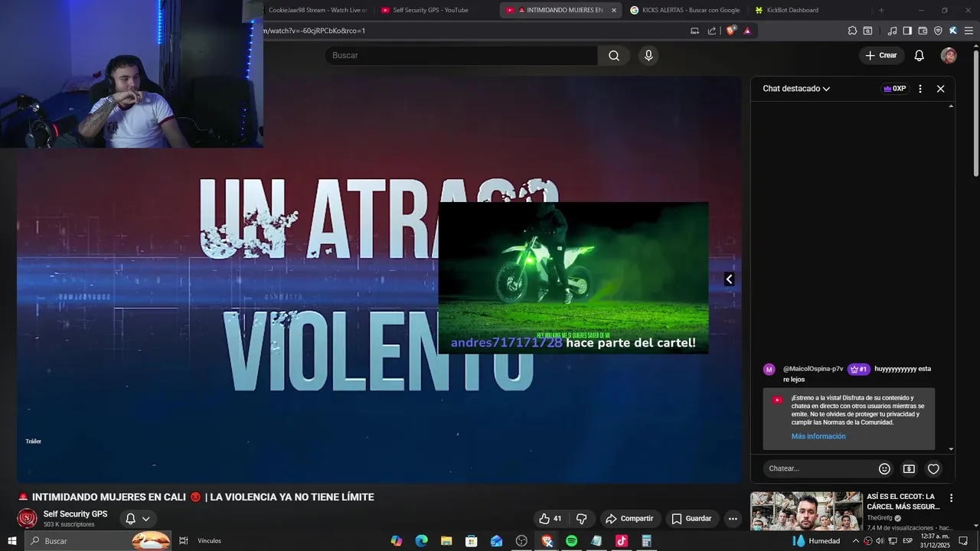The height and width of the screenshot is (551, 980).
Task: Click the Windows taskbar Buscar search box
Action: (99, 541)
